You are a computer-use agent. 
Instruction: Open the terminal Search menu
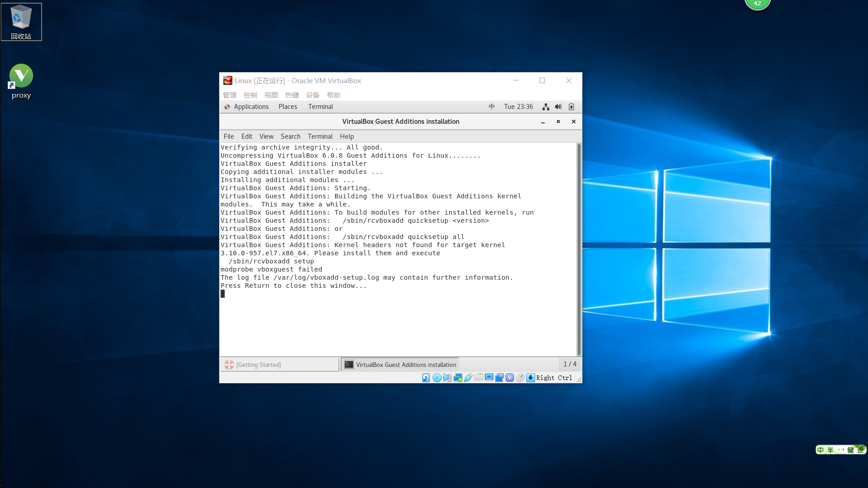tap(291, 136)
